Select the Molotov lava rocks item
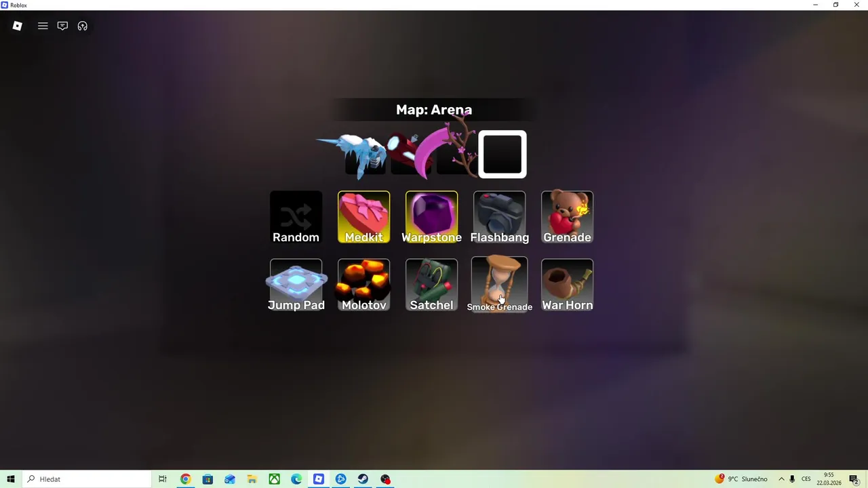Screen dimensions: 868x488 pos(364,285)
